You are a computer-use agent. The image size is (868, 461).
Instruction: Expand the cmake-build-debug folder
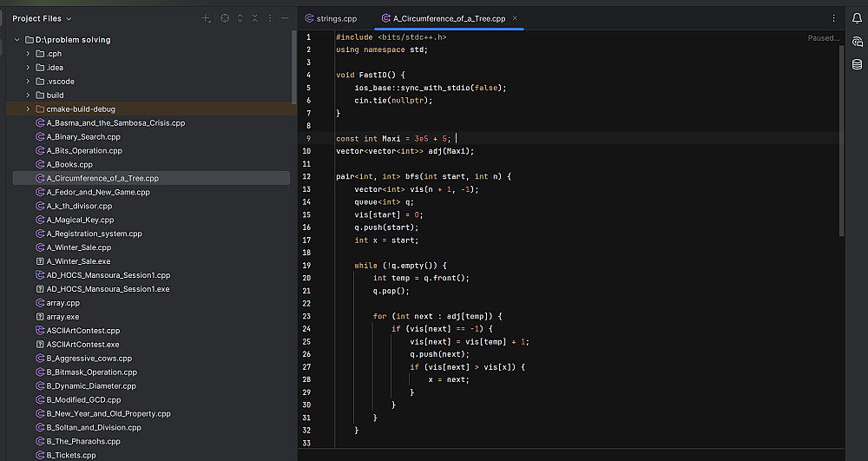pos(28,109)
